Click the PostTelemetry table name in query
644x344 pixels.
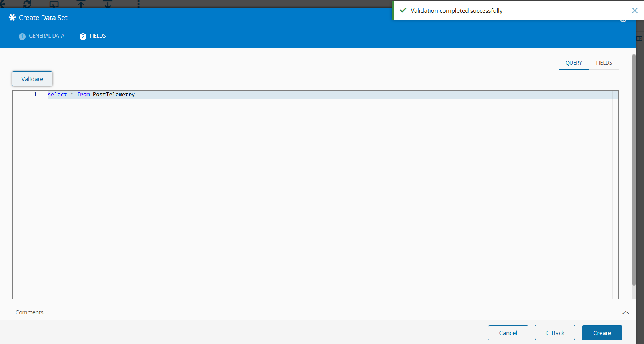click(114, 95)
